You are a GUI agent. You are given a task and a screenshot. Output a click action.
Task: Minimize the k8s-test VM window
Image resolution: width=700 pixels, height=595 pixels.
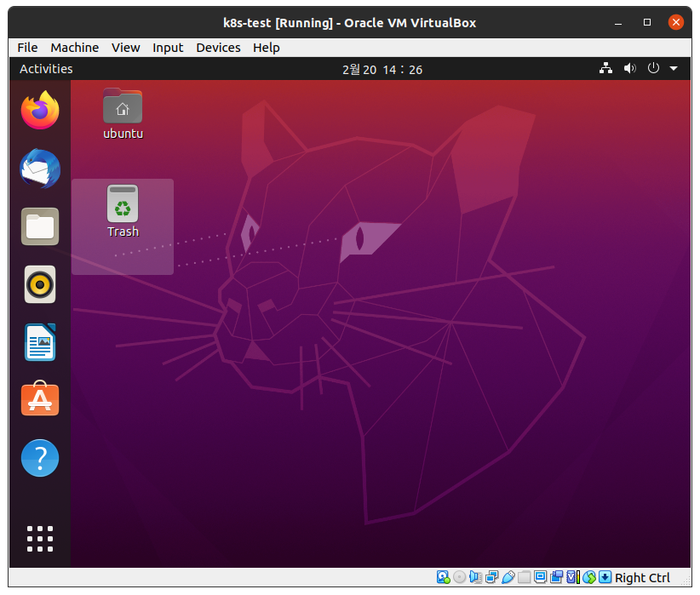(618, 22)
